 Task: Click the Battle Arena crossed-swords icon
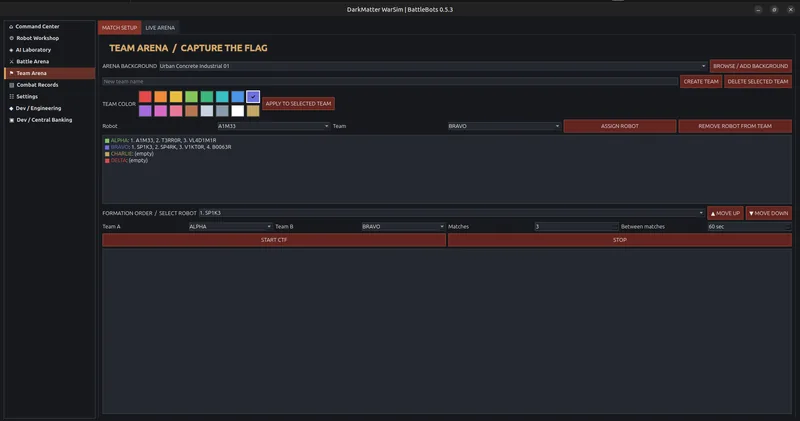pyautogui.click(x=11, y=62)
